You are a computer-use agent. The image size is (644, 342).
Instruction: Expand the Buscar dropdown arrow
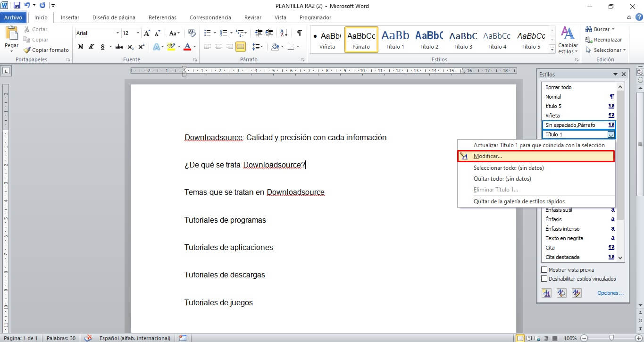[x=613, y=29]
